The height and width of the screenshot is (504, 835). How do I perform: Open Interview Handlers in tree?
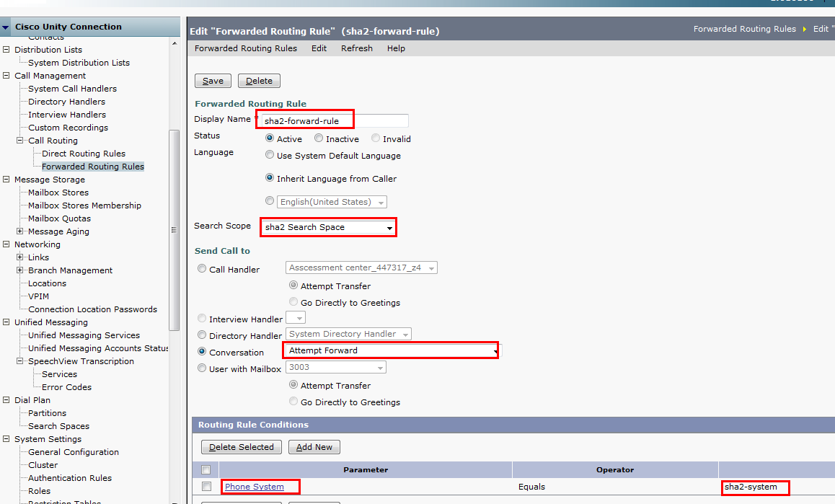tap(67, 115)
